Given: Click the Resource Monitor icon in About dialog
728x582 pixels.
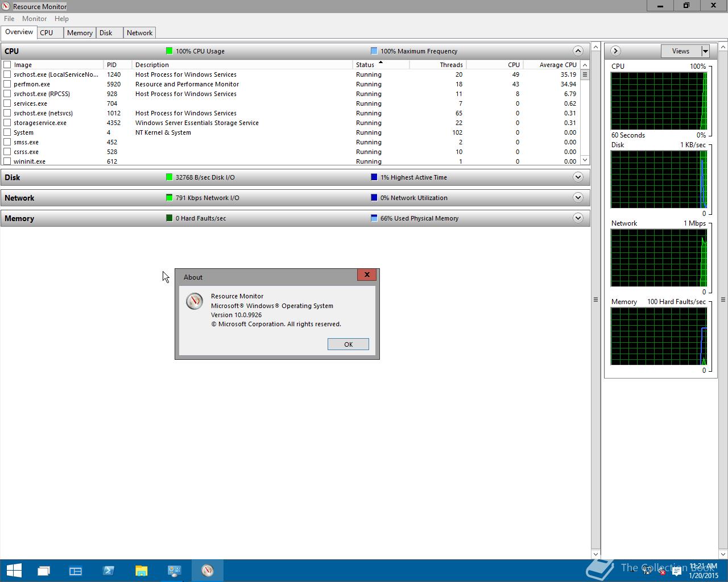Looking at the screenshot, I should click(195, 301).
